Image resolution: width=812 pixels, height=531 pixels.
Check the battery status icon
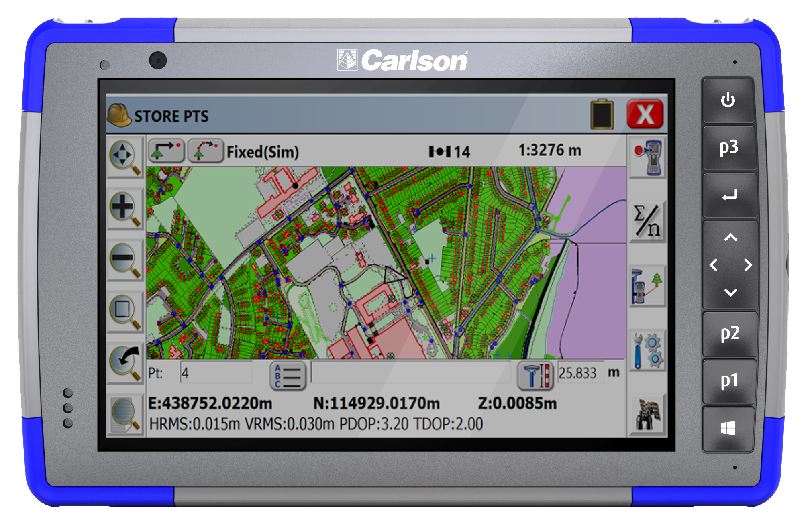(x=602, y=114)
